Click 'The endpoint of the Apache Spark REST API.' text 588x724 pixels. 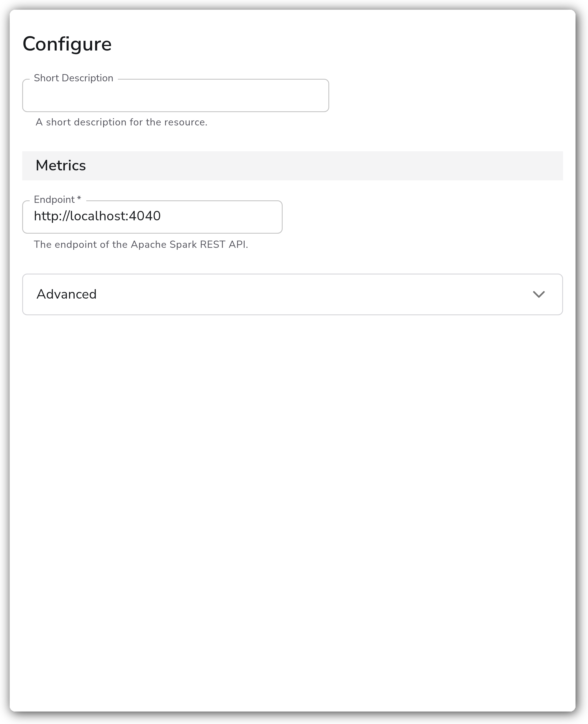(141, 244)
